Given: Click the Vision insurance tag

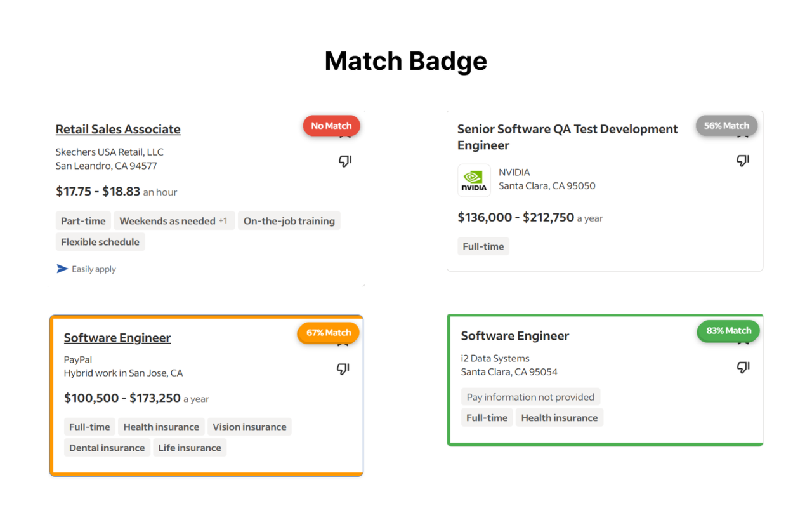Looking at the screenshot, I should click(x=249, y=427).
